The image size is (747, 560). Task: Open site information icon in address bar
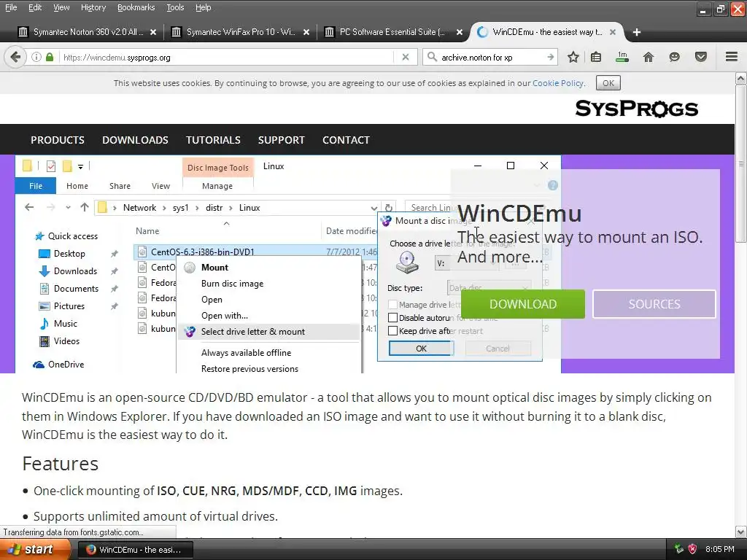(36, 57)
